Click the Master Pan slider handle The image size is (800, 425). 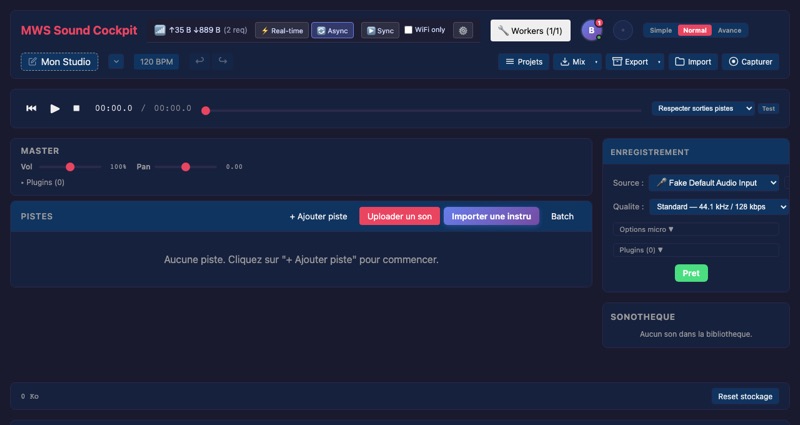pos(186,167)
